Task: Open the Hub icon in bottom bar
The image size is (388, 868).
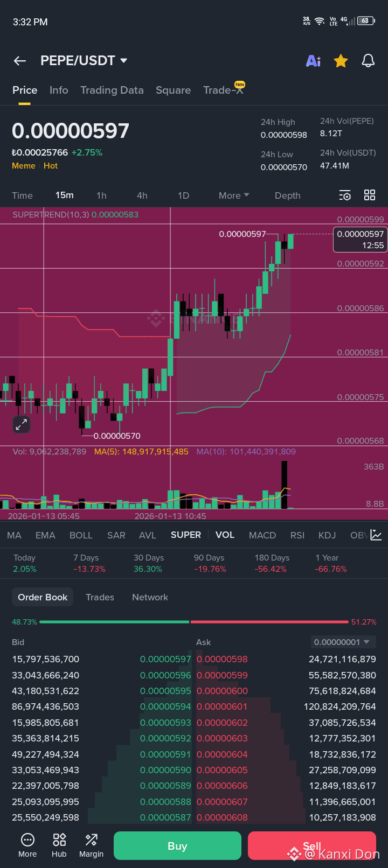Action: click(x=59, y=845)
